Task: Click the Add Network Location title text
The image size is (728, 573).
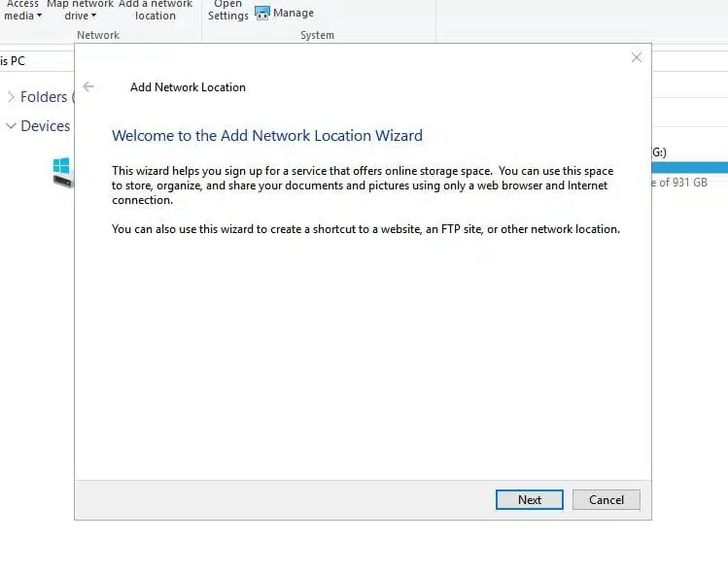Action: [x=188, y=87]
